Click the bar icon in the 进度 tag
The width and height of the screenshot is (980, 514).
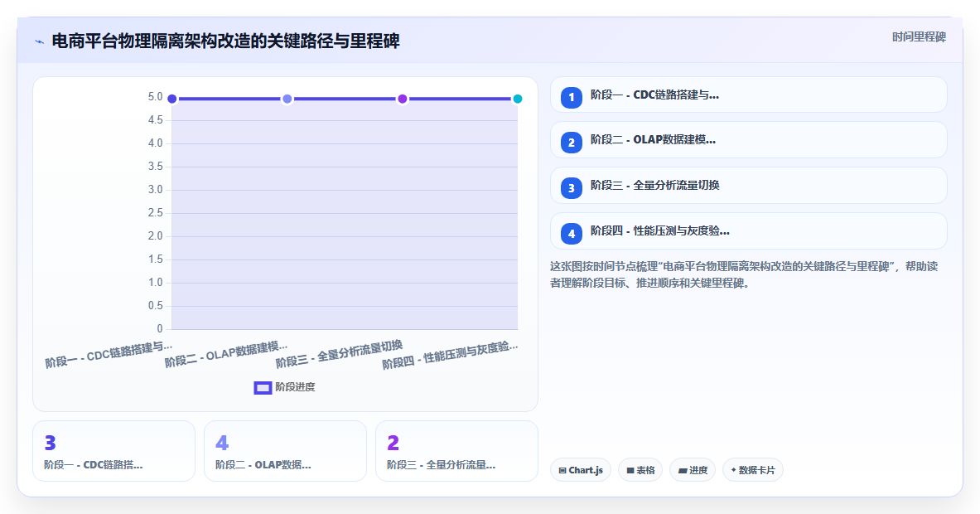click(x=683, y=471)
